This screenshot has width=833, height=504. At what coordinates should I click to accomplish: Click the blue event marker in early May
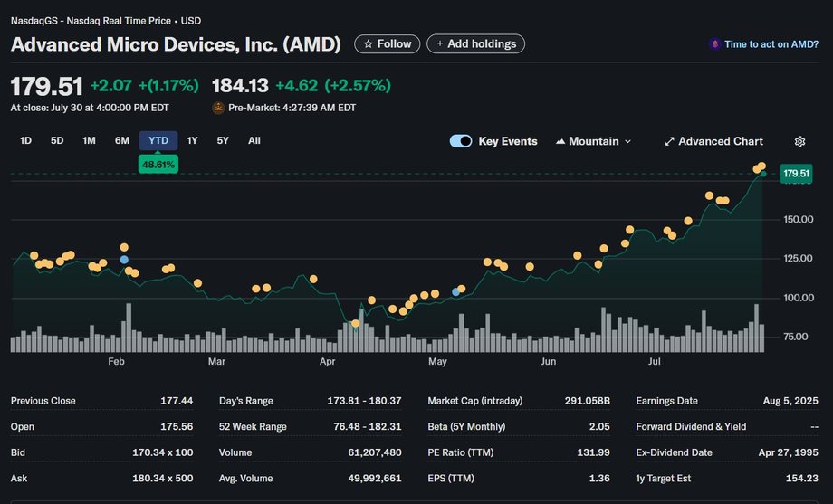455,292
